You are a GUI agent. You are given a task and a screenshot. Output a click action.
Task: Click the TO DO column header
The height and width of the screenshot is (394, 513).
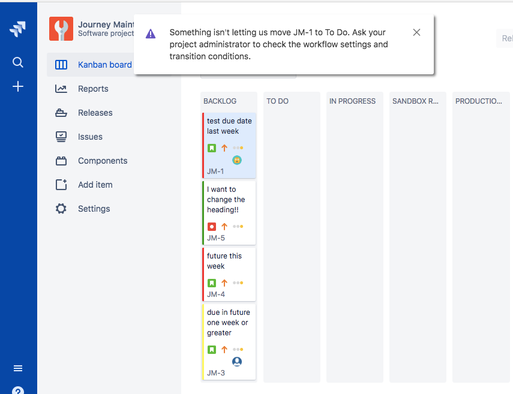[x=277, y=101]
